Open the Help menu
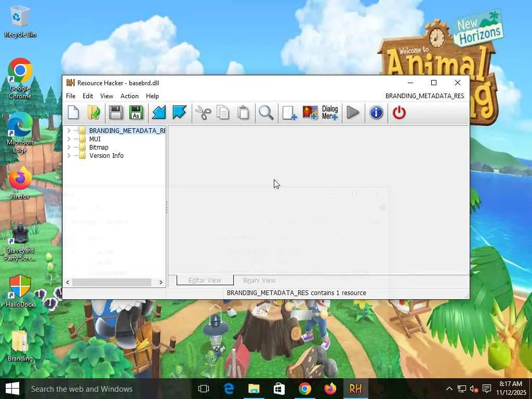This screenshot has width=532, height=399. click(152, 96)
